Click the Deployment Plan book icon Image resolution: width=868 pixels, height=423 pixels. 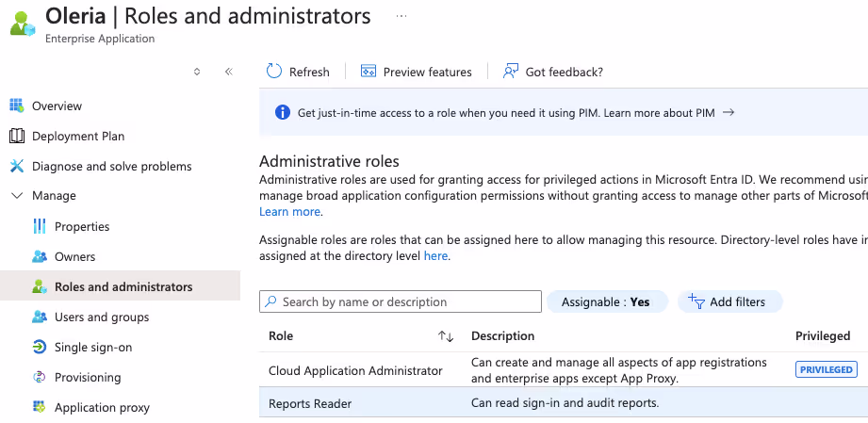pos(17,137)
